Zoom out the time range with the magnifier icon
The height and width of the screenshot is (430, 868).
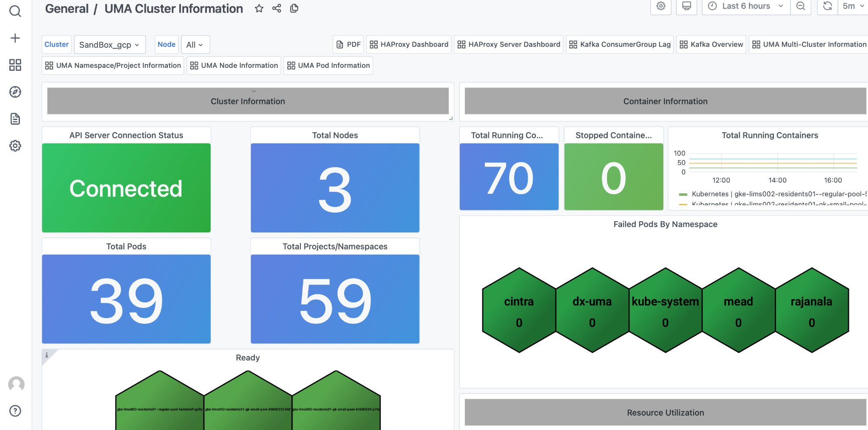(x=801, y=6)
